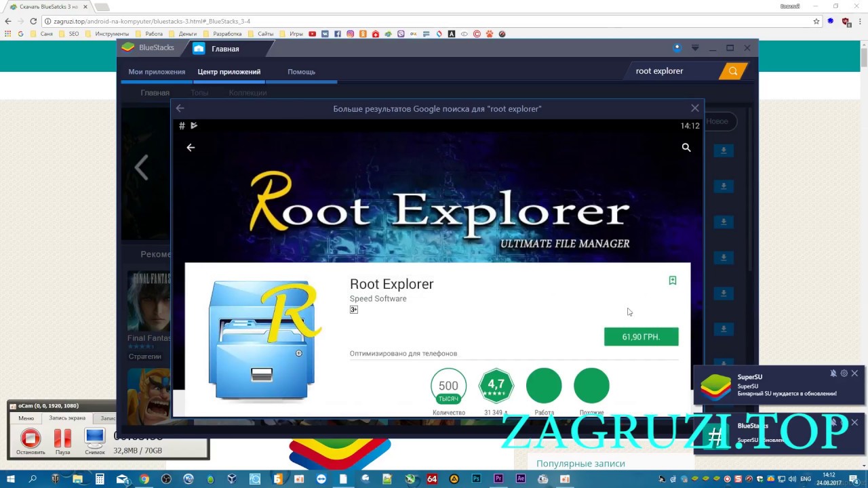
Task: Open Photoshop from the taskbar
Action: [x=476, y=479]
